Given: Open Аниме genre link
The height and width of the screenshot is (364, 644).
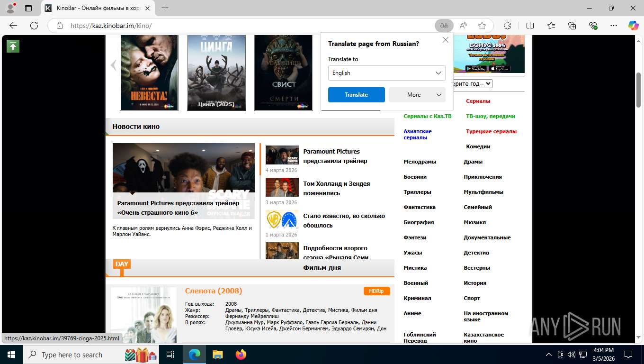Looking at the screenshot, I should coord(412,313).
